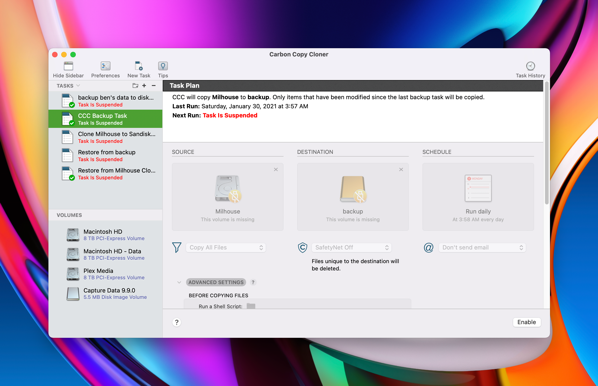
Task: Click the bottom help question mark button
Action: coord(177,322)
